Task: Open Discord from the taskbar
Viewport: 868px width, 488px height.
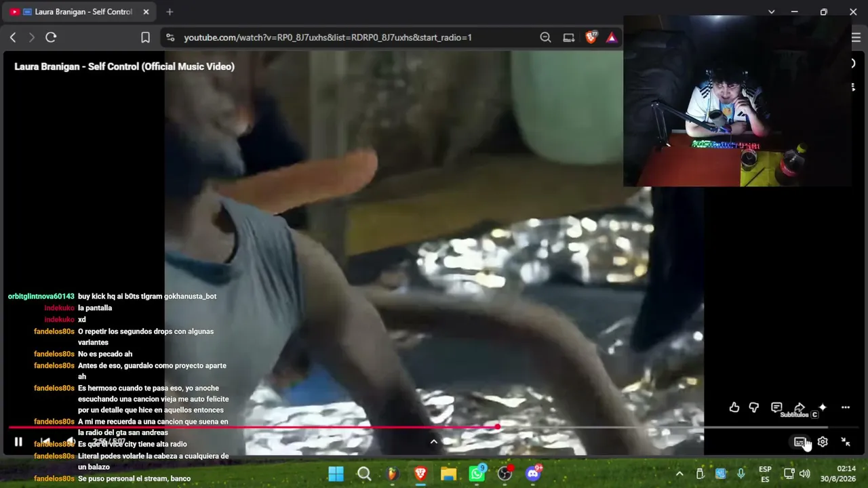Action: (534, 473)
